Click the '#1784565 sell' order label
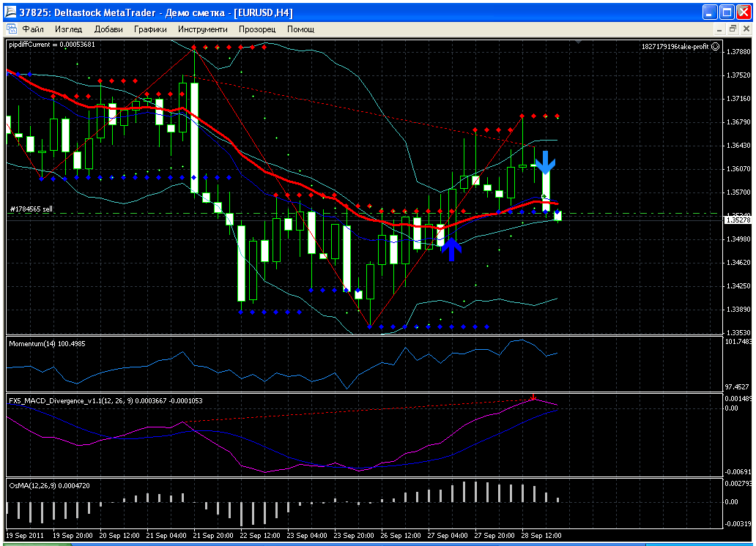The width and height of the screenshot is (756, 546). click(x=31, y=209)
